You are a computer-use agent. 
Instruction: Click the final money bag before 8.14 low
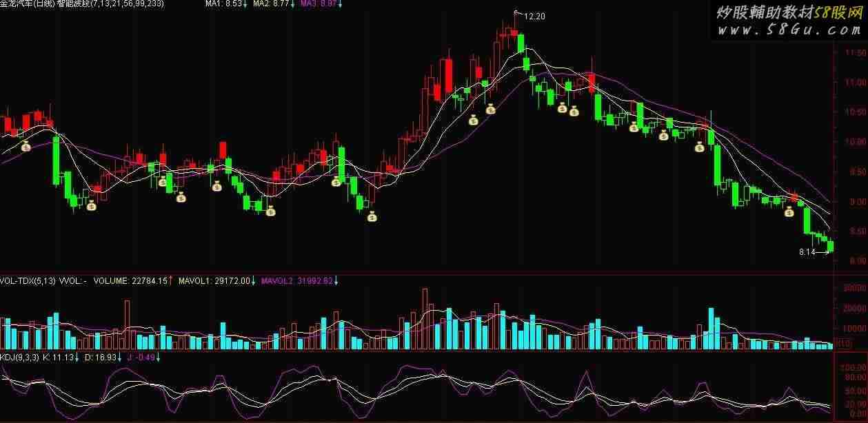click(789, 211)
